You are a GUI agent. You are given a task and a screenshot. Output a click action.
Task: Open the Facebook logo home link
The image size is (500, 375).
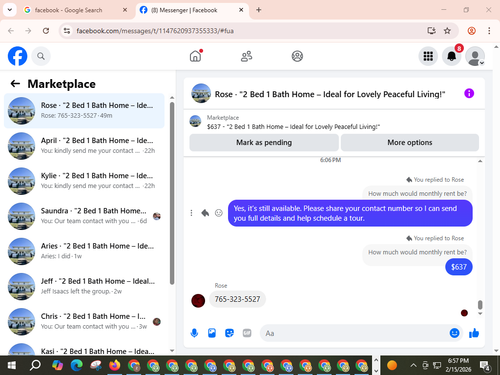[x=17, y=56]
